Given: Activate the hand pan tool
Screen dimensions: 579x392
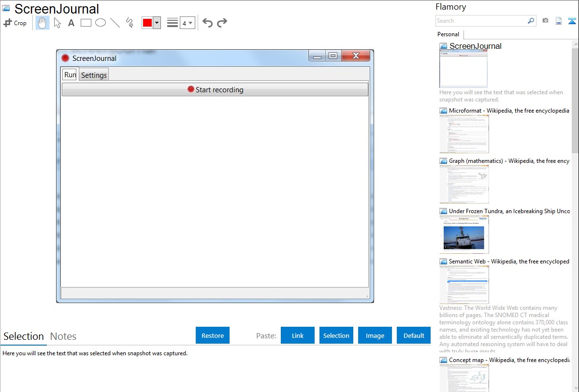Looking at the screenshot, I should (43, 23).
